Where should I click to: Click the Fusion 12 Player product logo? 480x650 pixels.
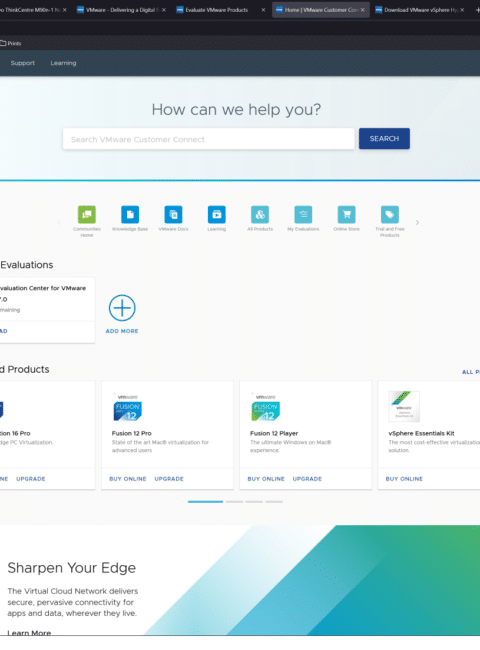(266, 408)
